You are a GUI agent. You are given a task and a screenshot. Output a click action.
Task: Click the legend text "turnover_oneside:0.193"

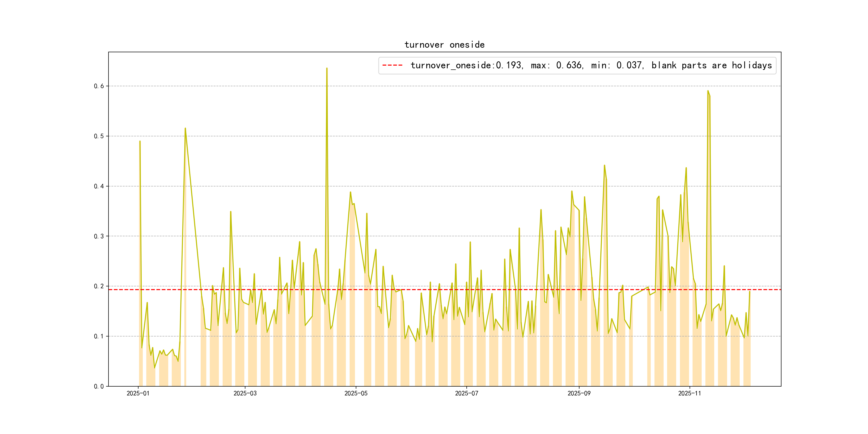[466, 65]
